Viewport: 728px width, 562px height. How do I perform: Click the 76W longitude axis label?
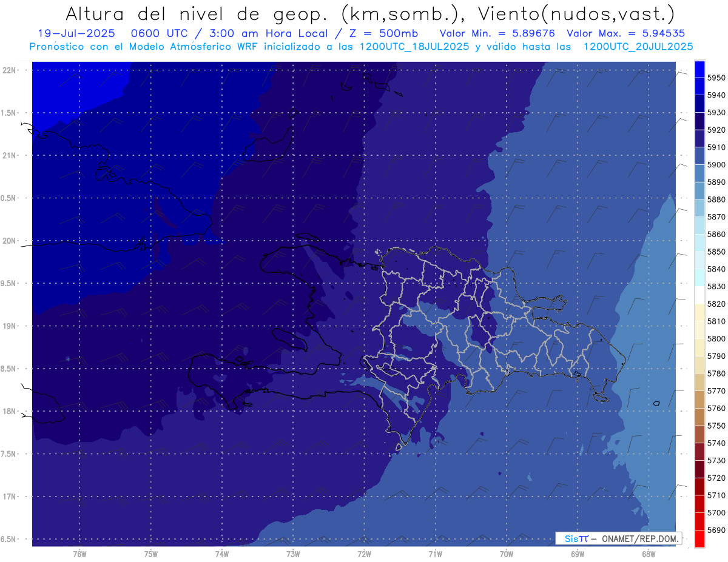(79, 554)
